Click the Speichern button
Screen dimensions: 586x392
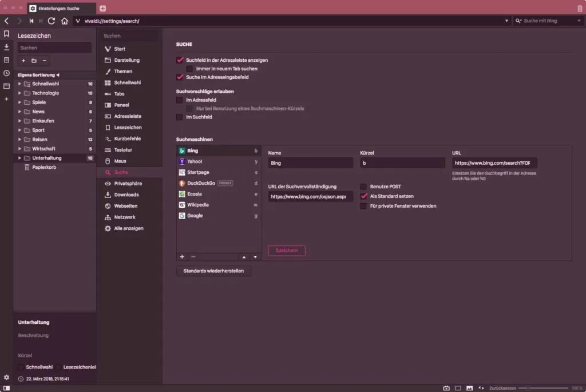click(x=286, y=251)
